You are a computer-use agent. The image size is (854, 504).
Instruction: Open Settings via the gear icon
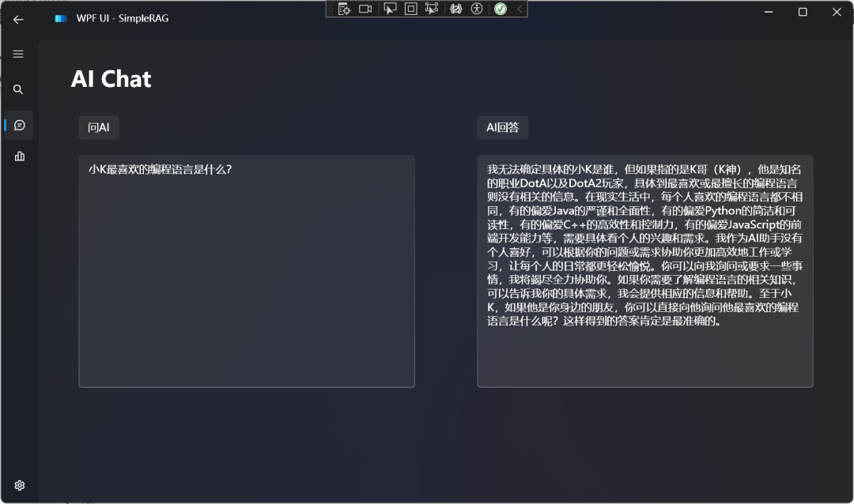[x=19, y=485]
